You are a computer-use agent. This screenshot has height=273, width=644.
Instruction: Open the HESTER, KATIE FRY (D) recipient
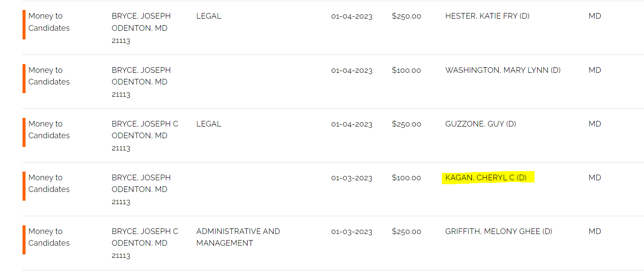point(487,16)
